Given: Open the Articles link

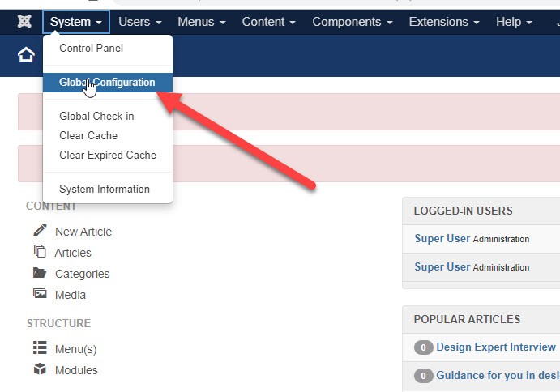Looking at the screenshot, I should (73, 253).
